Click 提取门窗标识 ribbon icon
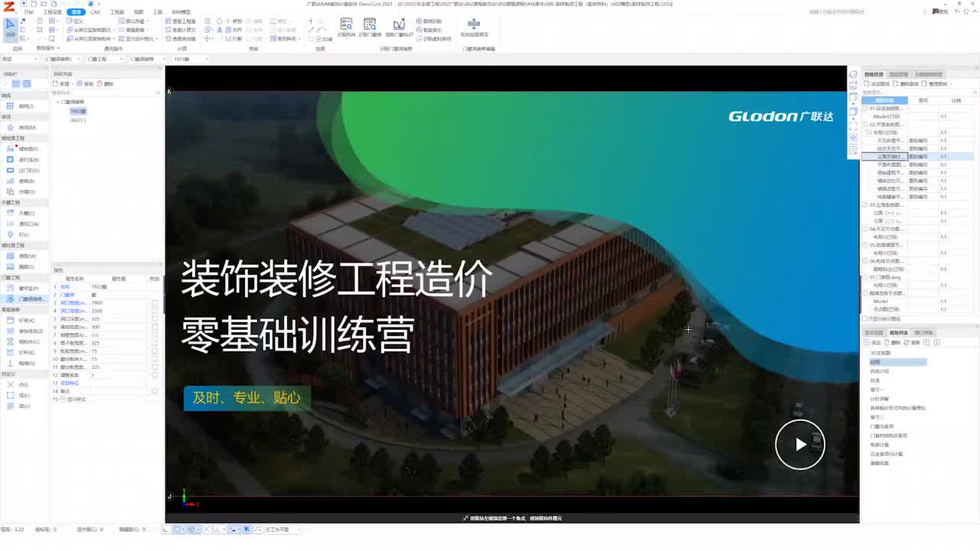The image size is (980, 551). tap(399, 28)
